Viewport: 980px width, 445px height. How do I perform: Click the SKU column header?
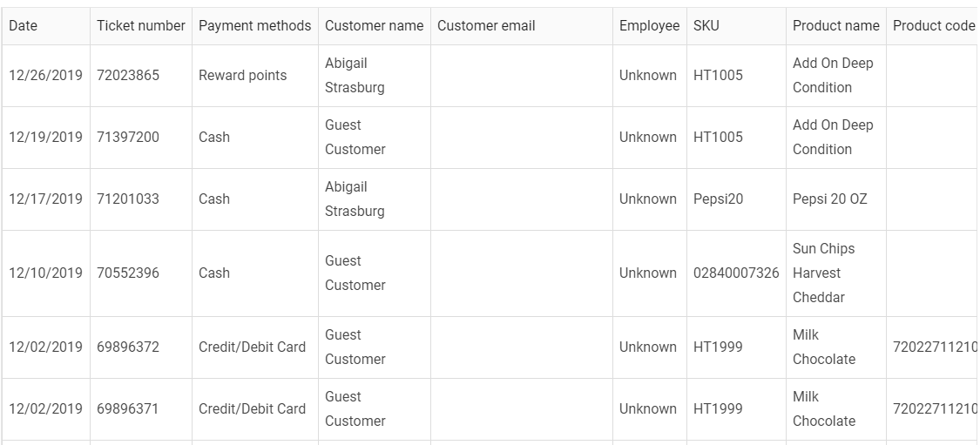coord(706,26)
